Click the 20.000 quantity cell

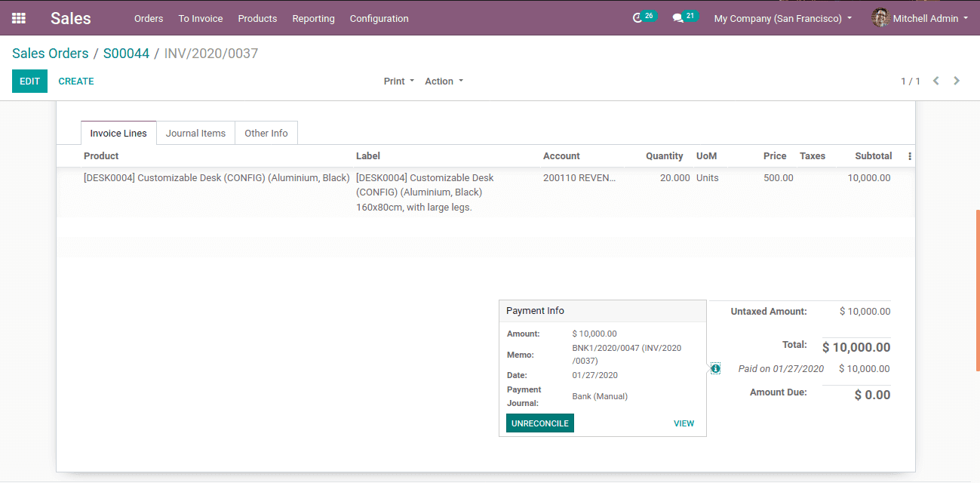pyautogui.click(x=674, y=178)
